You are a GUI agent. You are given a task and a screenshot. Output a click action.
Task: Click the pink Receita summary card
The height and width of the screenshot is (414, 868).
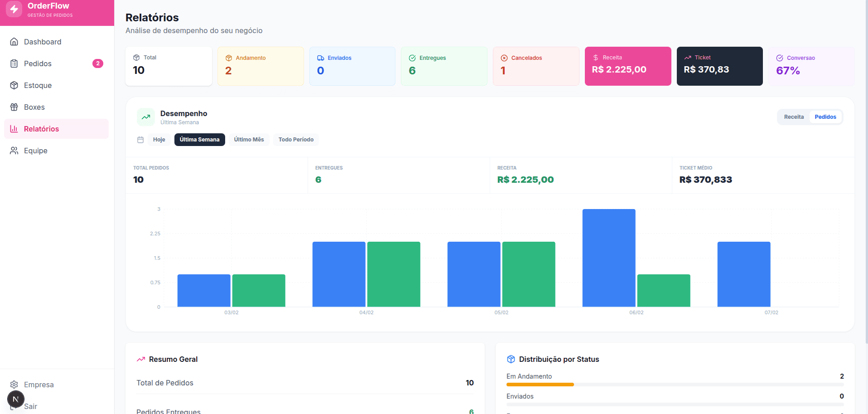[x=627, y=66]
